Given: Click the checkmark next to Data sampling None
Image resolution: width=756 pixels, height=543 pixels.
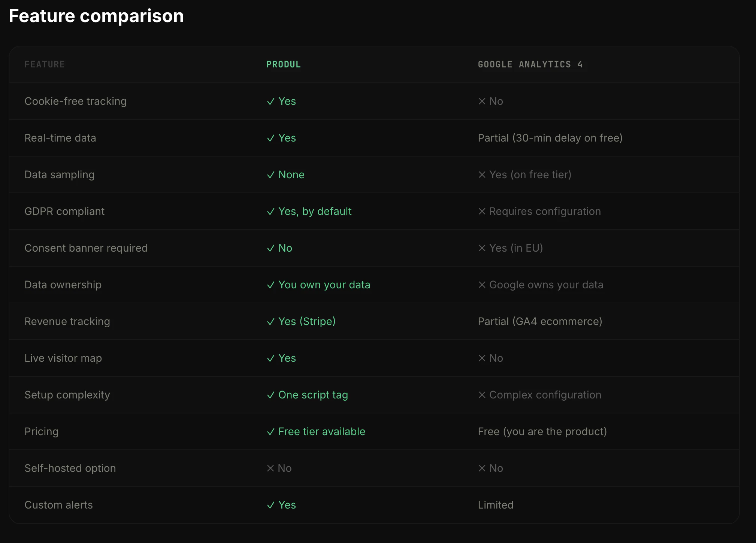Looking at the screenshot, I should pyautogui.click(x=270, y=175).
